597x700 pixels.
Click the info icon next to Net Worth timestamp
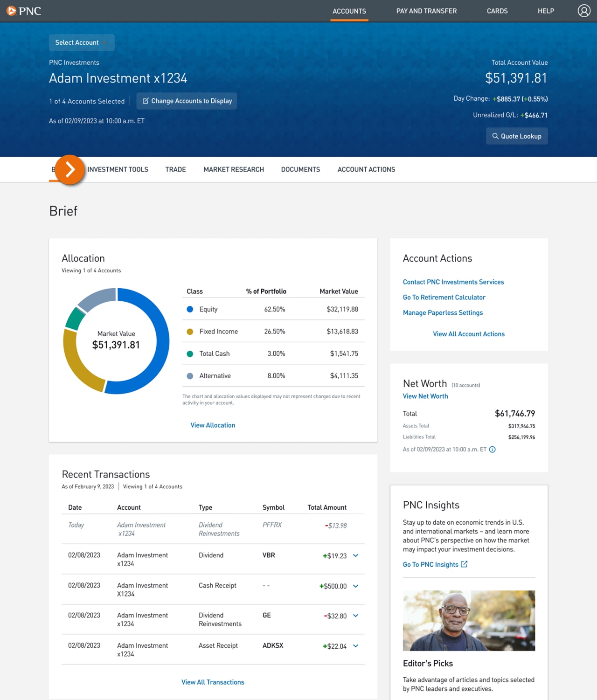tap(492, 449)
